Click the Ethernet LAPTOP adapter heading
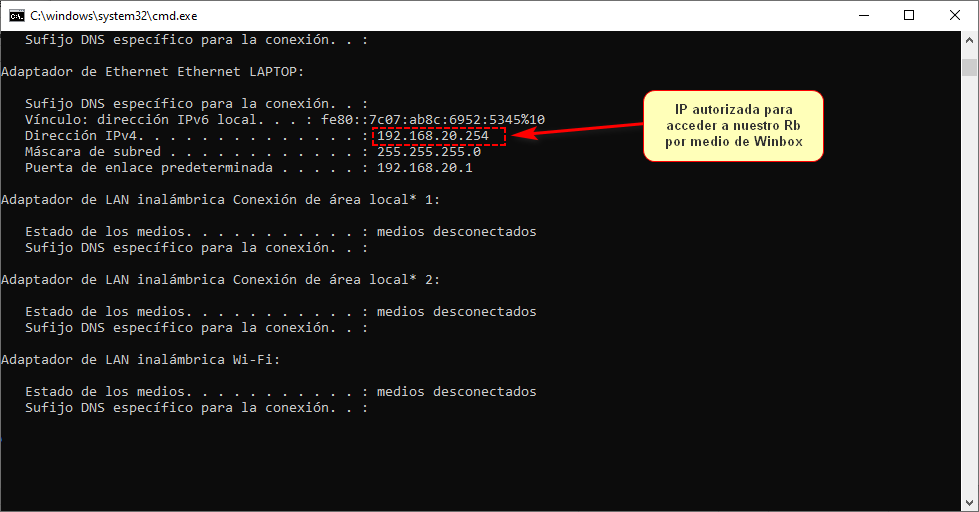Viewport: 979px width, 512px height. (152, 71)
